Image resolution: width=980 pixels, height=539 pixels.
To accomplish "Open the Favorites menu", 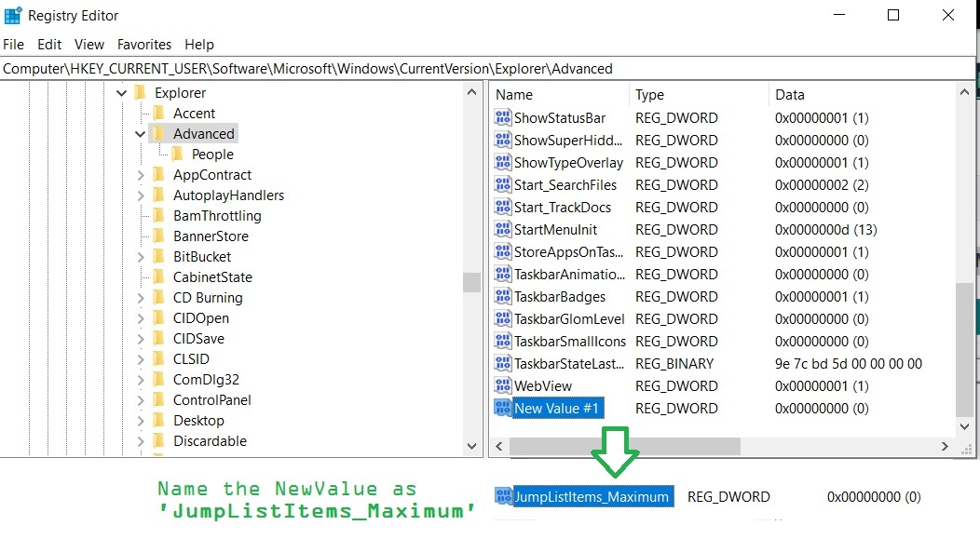I will (x=144, y=45).
